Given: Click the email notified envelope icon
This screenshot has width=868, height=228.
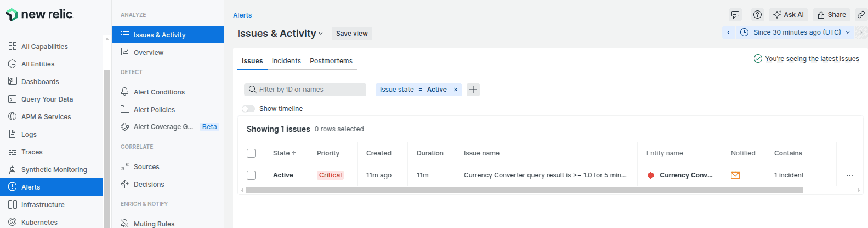Looking at the screenshot, I should pos(735,175).
